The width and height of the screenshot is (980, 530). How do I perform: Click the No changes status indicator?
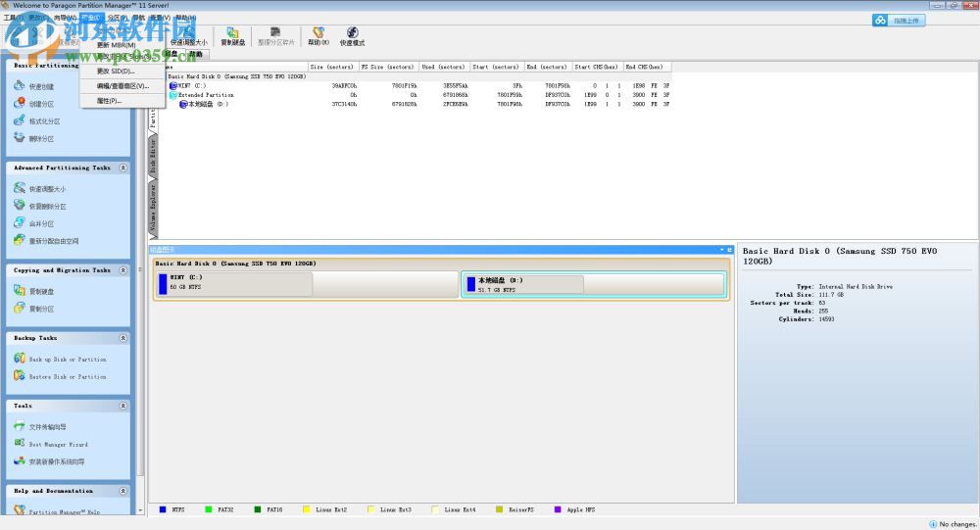pos(953,524)
